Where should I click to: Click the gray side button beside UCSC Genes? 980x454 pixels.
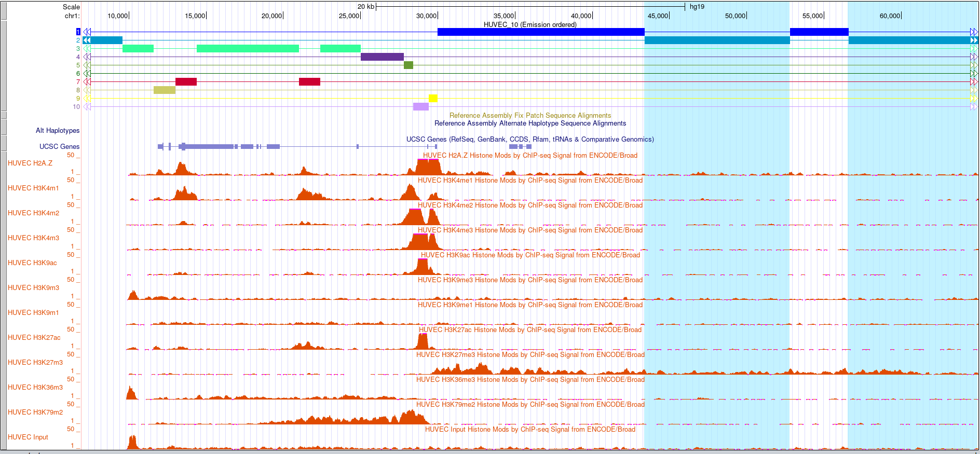pyautogui.click(x=4, y=143)
